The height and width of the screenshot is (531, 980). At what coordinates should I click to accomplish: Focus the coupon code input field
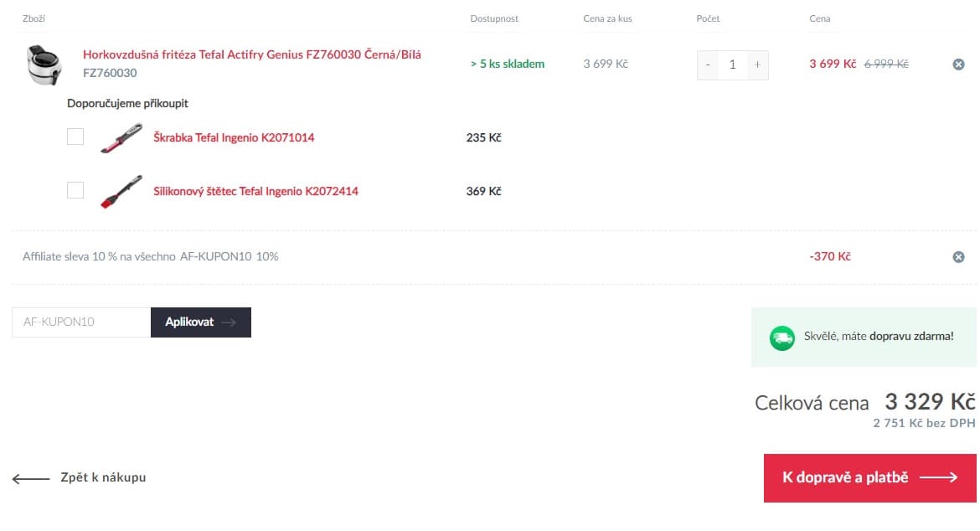pos(81,322)
